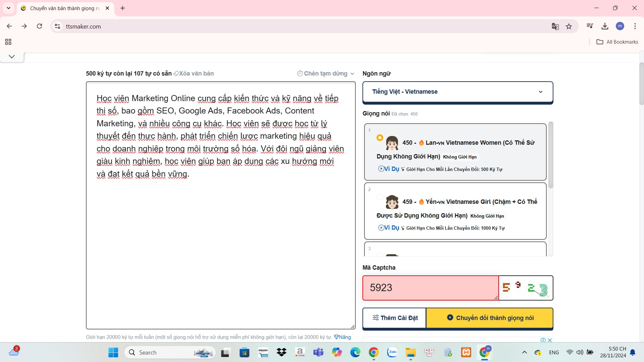Click the taskbar Search box
Screen dimensions: 644x362
(170, 352)
